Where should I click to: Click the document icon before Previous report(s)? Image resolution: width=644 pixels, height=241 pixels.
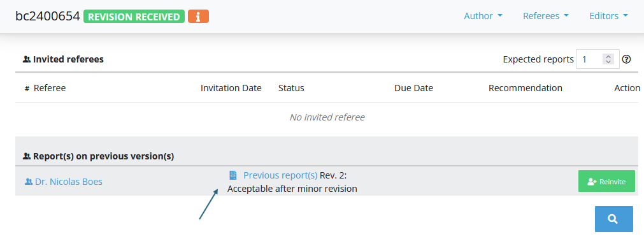point(233,175)
